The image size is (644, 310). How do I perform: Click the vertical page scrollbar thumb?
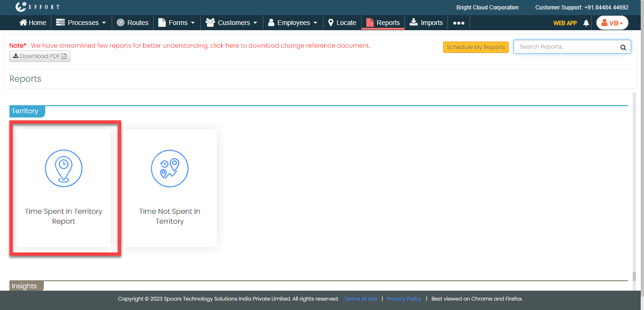(635, 276)
